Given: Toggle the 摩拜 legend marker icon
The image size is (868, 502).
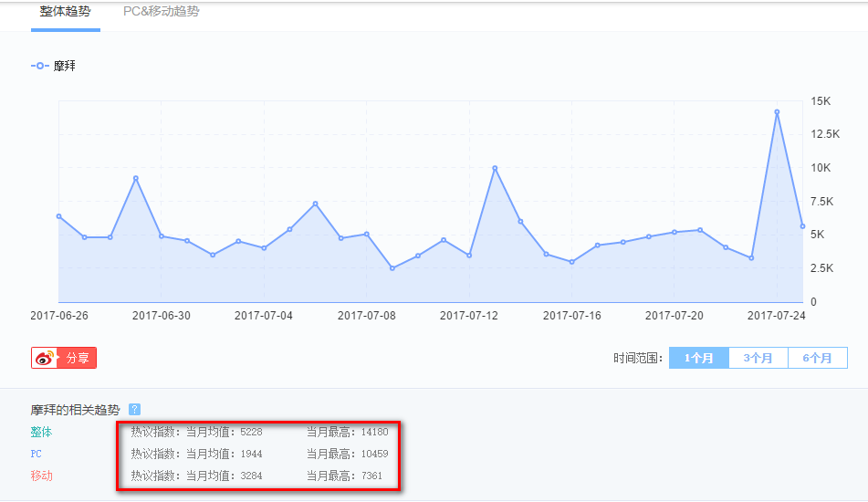Looking at the screenshot, I should tap(40, 67).
